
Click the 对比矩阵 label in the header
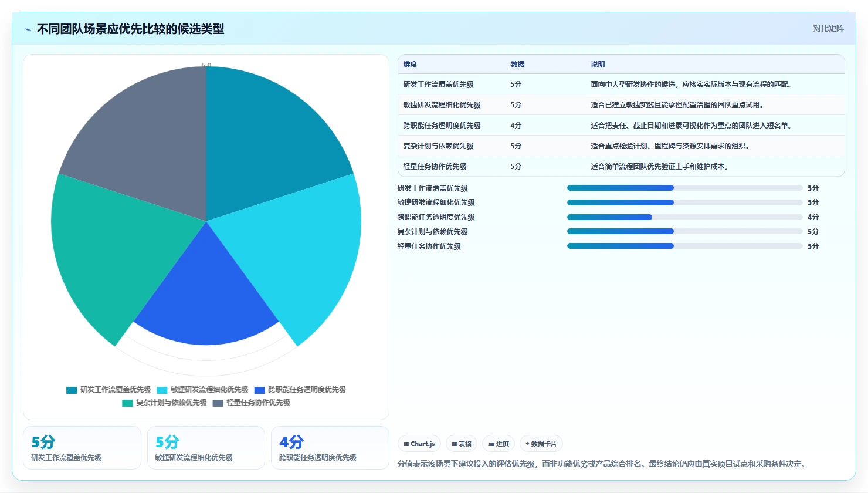pos(828,28)
